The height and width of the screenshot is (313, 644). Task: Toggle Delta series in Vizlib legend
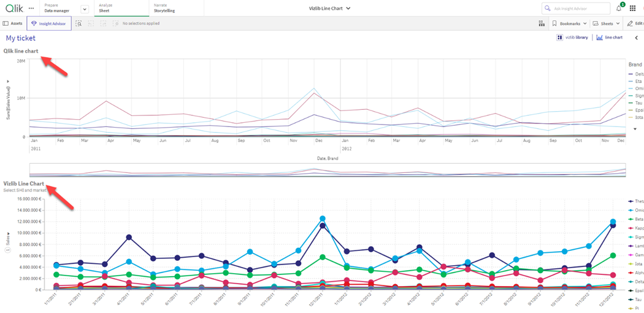point(636,281)
